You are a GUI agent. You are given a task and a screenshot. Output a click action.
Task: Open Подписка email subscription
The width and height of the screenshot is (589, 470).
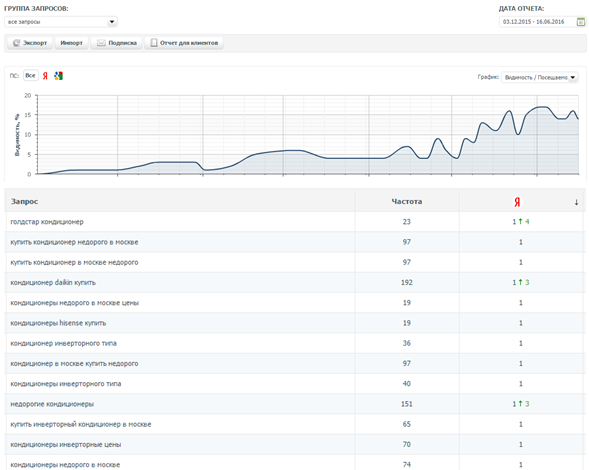coord(116,43)
